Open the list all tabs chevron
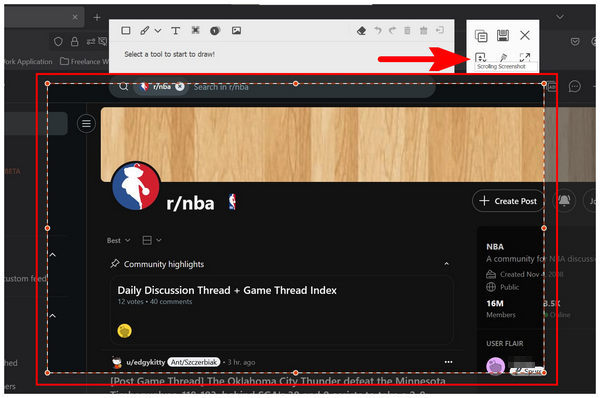600x398 pixels. click(x=560, y=17)
